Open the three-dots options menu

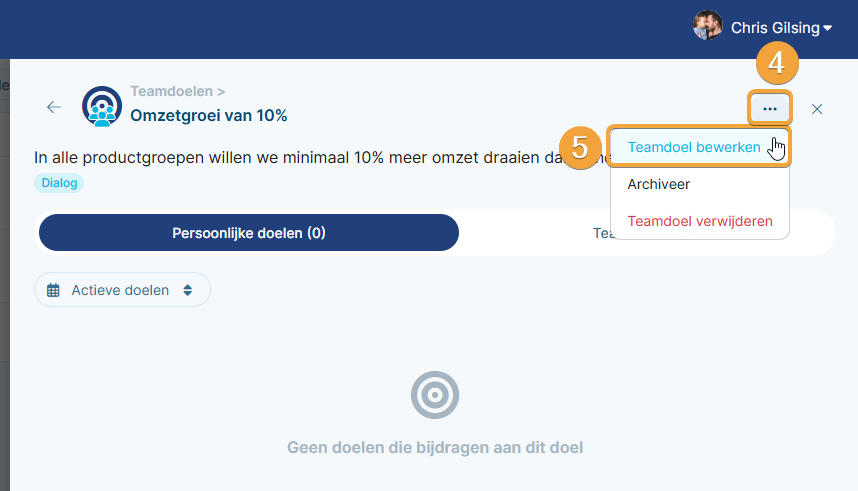click(769, 109)
